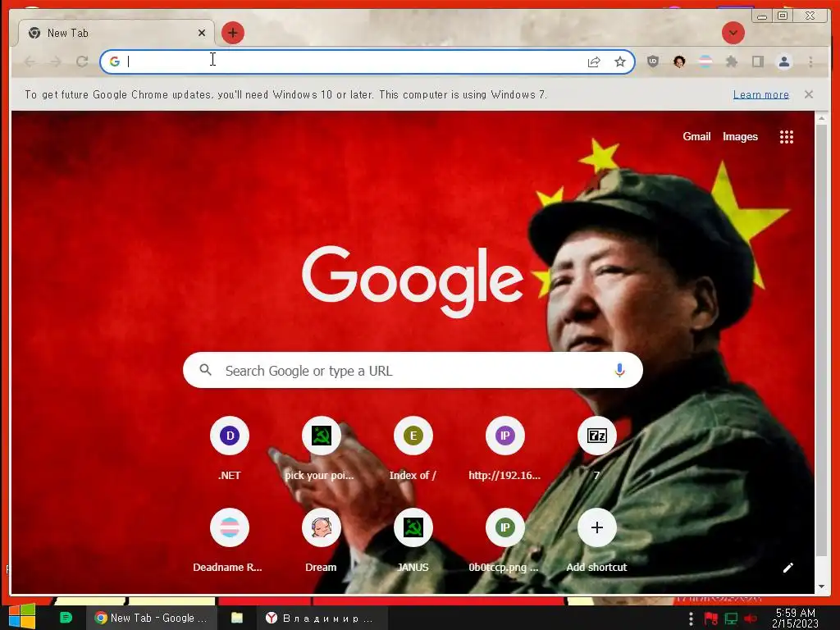This screenshot has width=840, height=630.
Task: Open the Dream shortcut
Action: [x=321, y=541]
